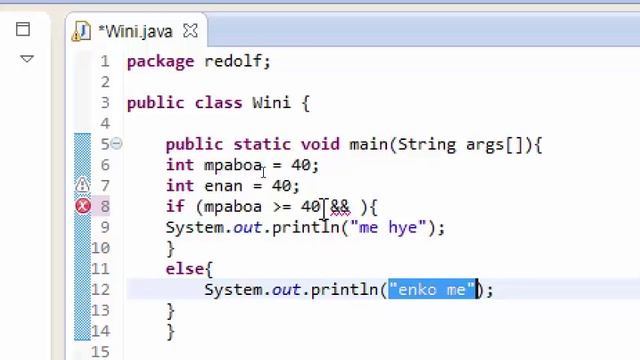Click the text 'package redolf;'
640x360 pixels.
pos(199,62)
